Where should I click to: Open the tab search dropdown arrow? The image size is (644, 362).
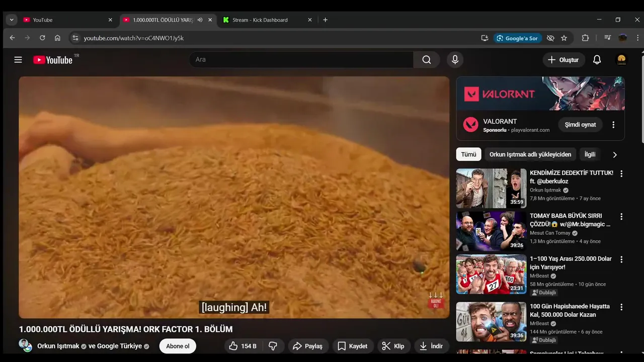pyautogui.click(x=12, y=20)
